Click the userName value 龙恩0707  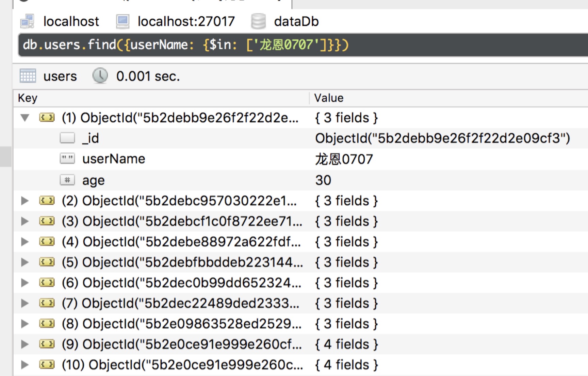pyautogui.click(x=344, y=159)
